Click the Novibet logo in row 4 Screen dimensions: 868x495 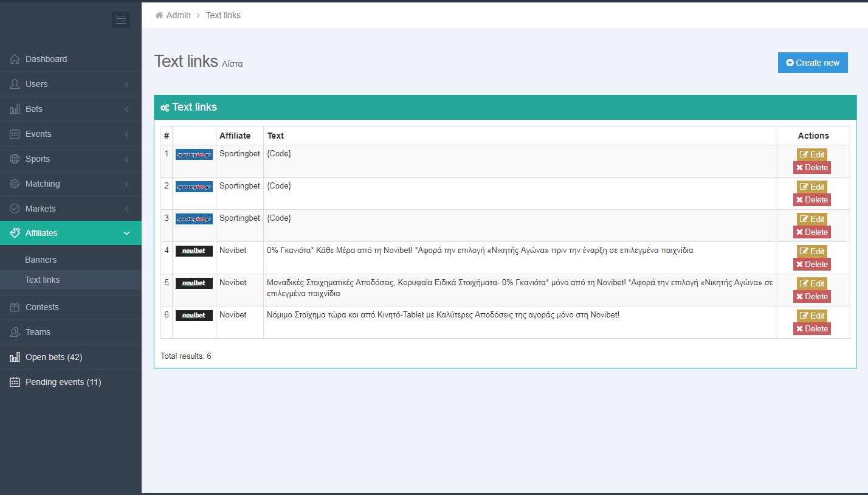194,251
